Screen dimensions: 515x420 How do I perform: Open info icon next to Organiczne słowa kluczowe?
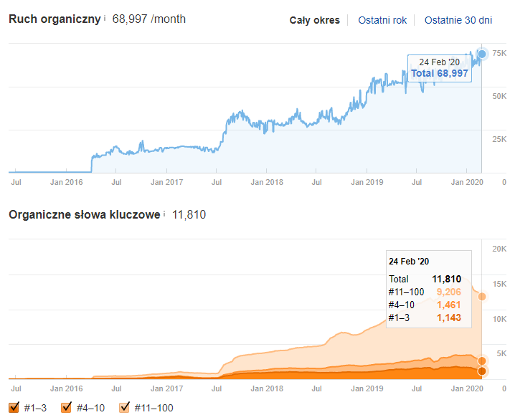[x=164, y=214]
